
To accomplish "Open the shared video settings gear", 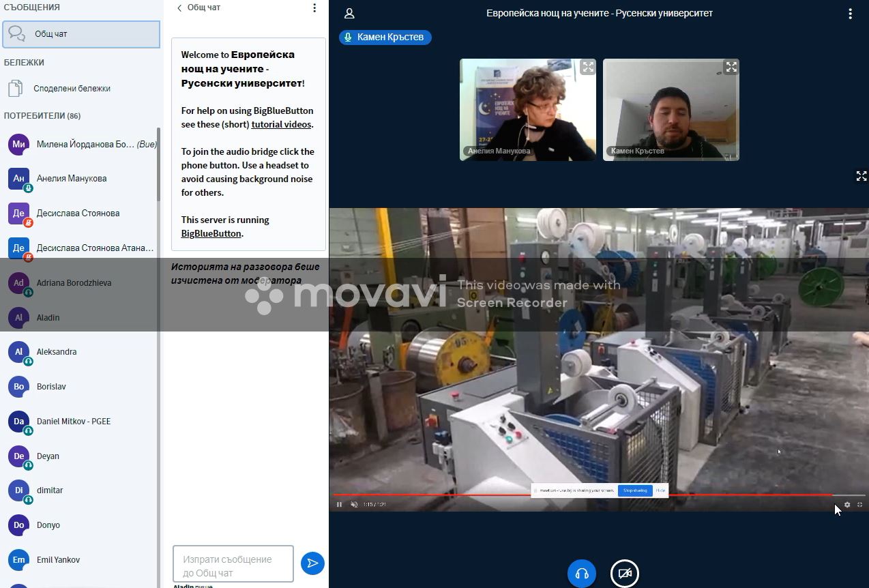I will [847, 505].
